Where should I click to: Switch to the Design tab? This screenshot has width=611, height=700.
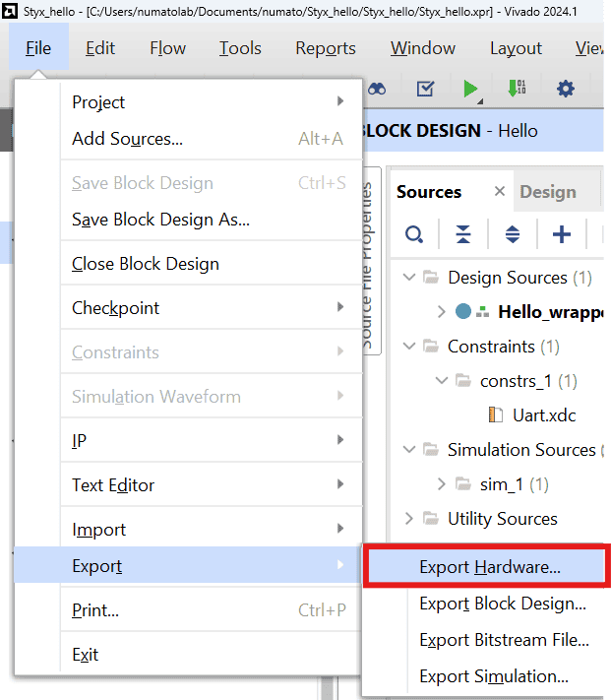point(547,192)
